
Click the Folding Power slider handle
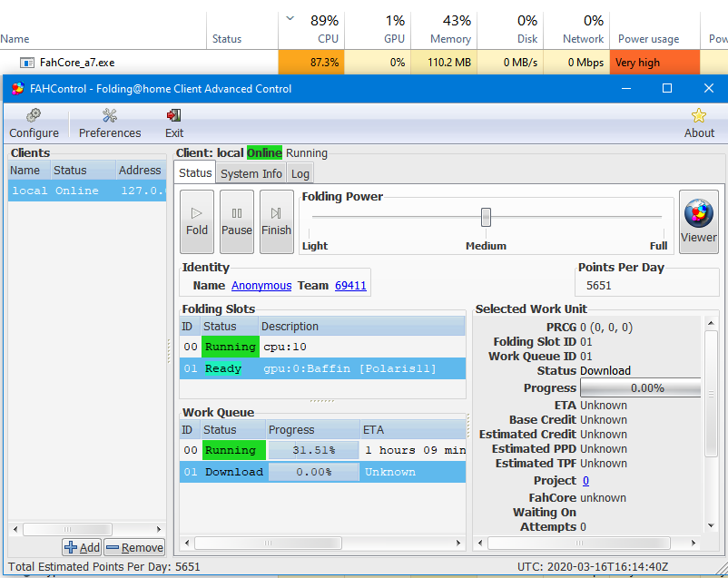[487, 217]
